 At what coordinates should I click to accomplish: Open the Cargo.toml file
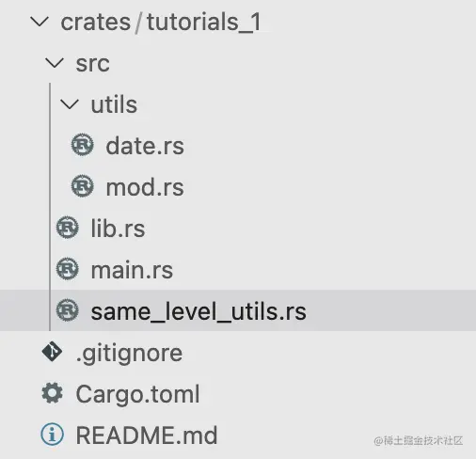point(137,394)
